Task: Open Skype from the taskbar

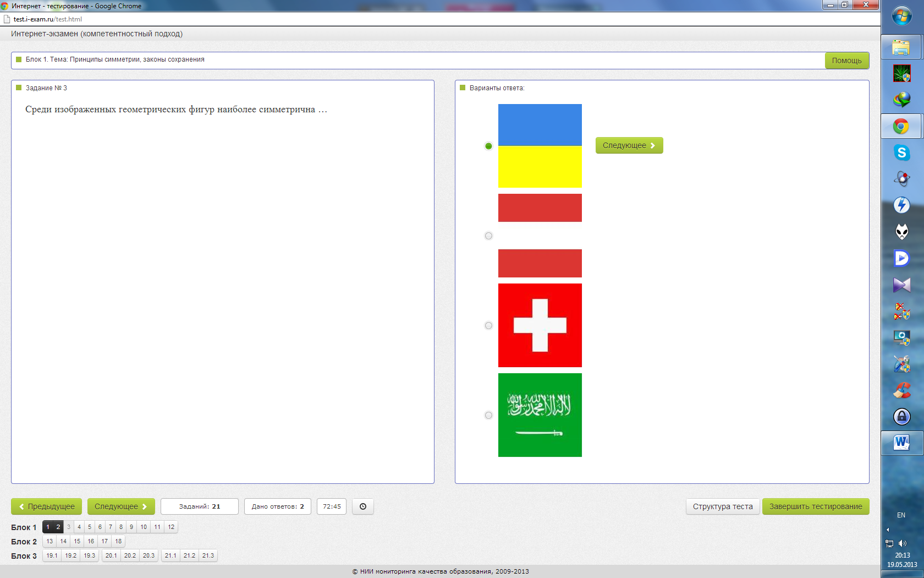Action: (x=901, y=152)
